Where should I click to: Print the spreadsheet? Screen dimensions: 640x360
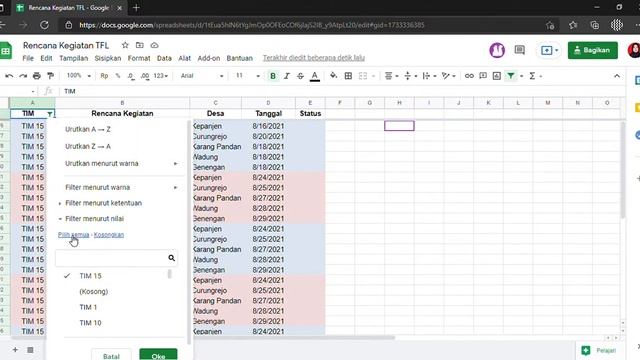click(x=37, y=76)
